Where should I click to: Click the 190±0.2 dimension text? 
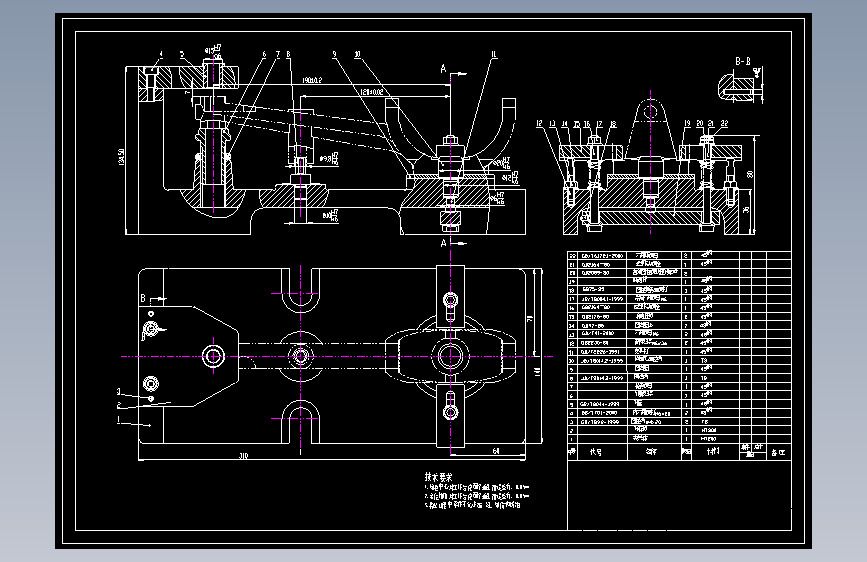pyautogui.click(x=312, y=81)
